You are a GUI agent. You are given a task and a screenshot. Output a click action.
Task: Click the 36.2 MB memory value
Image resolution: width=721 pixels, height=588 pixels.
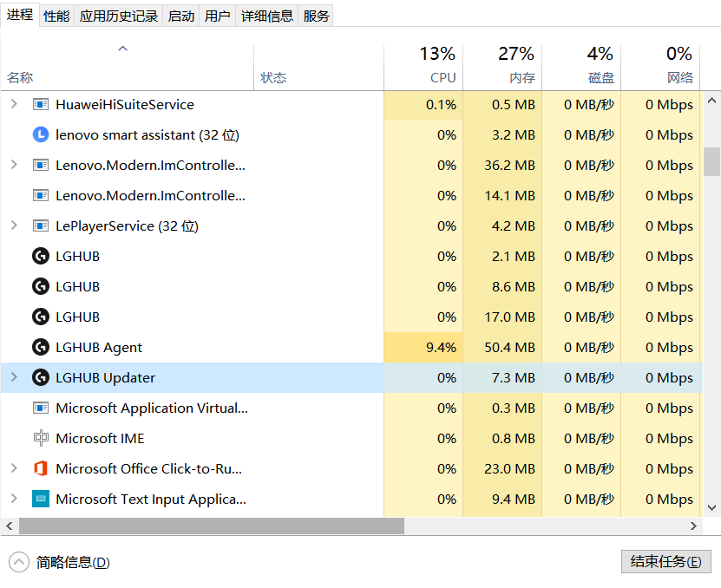[x=509, y=166]
